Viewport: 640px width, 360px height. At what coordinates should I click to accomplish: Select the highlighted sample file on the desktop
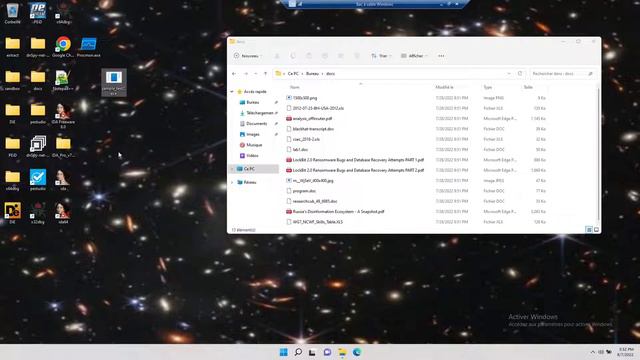tap(114, 82)
